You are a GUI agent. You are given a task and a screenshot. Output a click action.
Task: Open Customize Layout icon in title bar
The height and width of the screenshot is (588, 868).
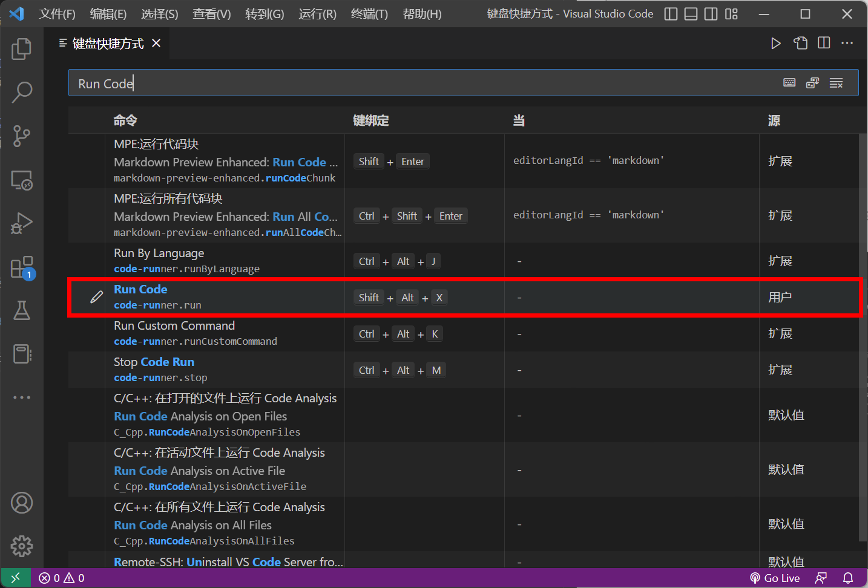point(731,14)
